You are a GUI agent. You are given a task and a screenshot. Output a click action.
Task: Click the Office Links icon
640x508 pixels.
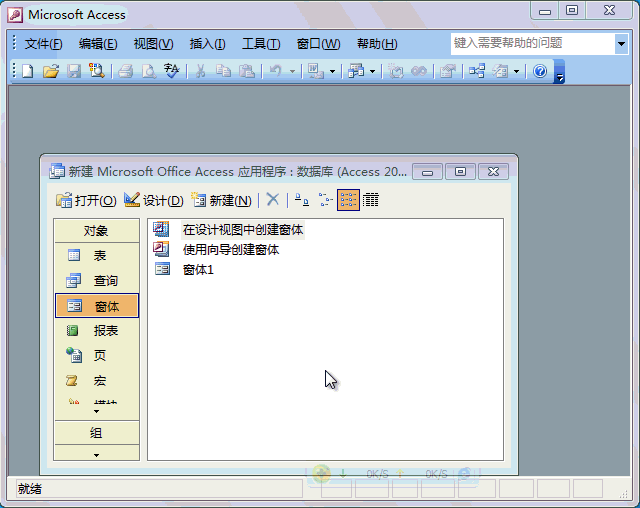coord(316,71)
